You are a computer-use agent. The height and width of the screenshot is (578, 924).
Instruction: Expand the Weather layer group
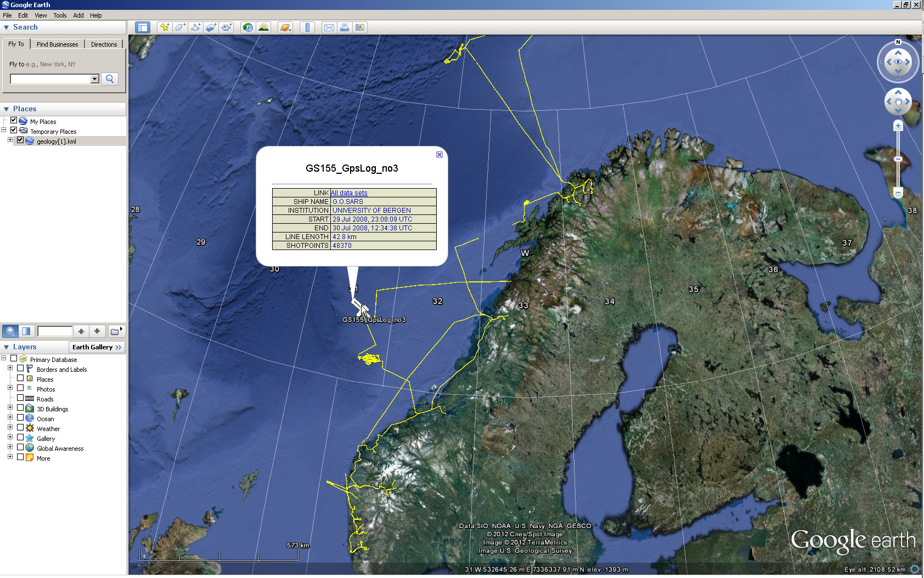pyautogui.click(x=10, y=428)
